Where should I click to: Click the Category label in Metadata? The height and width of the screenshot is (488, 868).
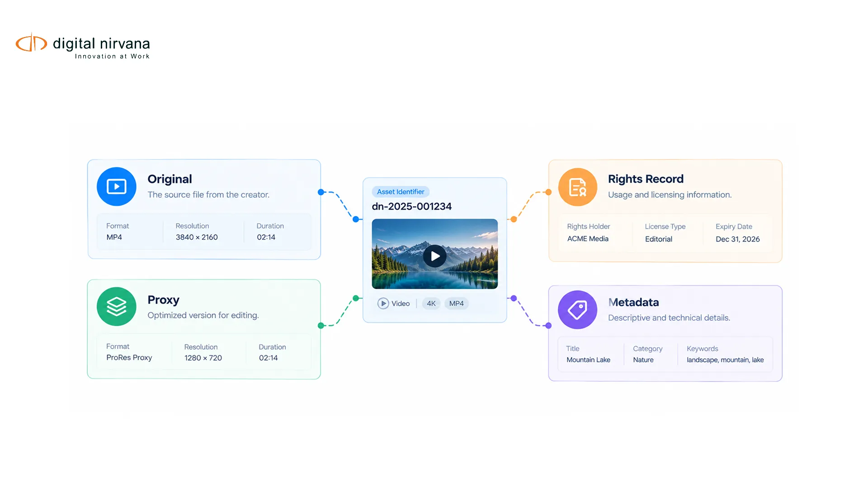point(647,348)
